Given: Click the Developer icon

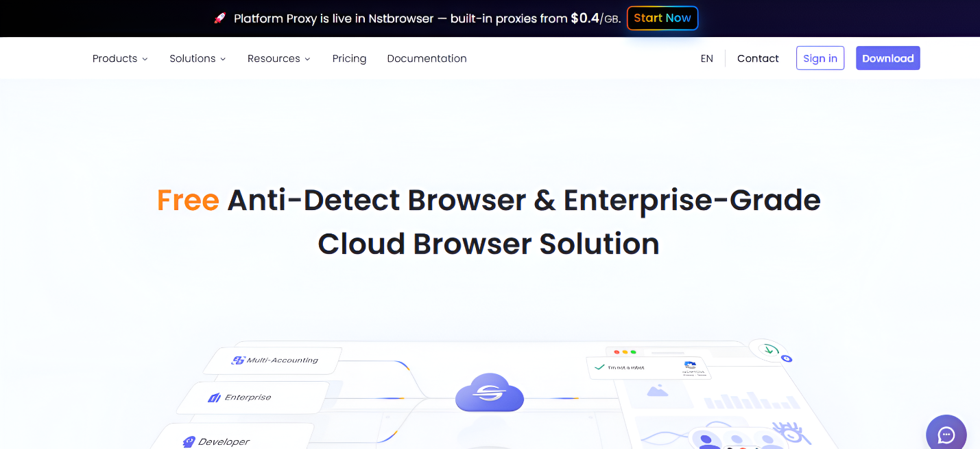Looking at the screenshot, I should tap(189, 442).
